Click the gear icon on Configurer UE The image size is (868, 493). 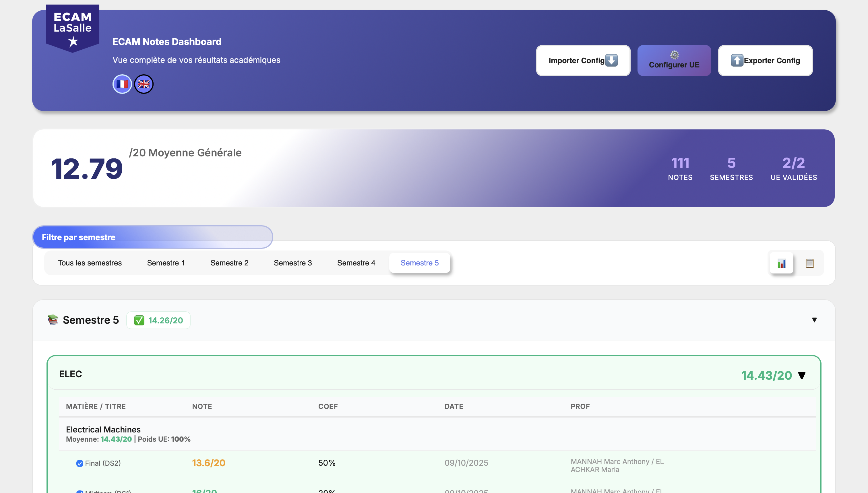pos(674,54)
